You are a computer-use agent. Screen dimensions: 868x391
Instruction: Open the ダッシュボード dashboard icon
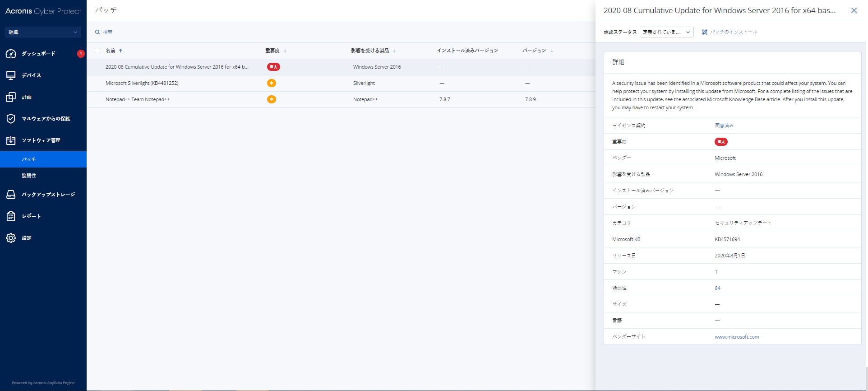tap(11, 54)
